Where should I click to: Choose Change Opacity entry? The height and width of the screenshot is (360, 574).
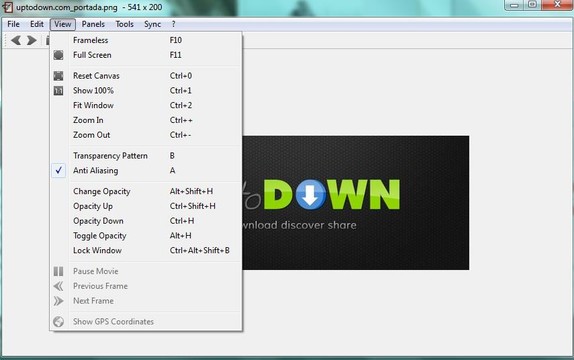pos(146,191)
